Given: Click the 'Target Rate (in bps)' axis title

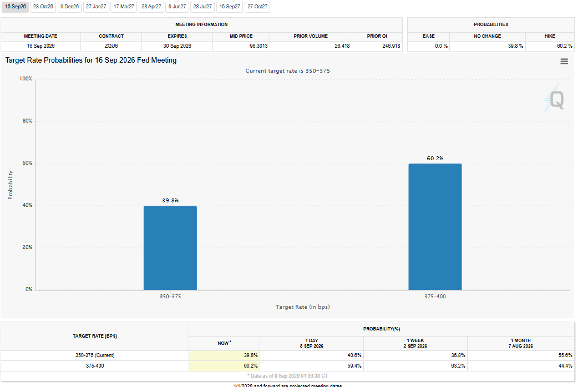Looking at the screenshot, I should 303,307.
